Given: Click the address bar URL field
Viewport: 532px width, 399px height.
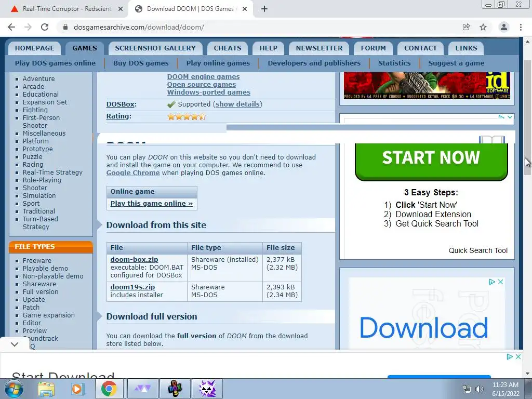Looking at the screenshot, I should (258, 27).
